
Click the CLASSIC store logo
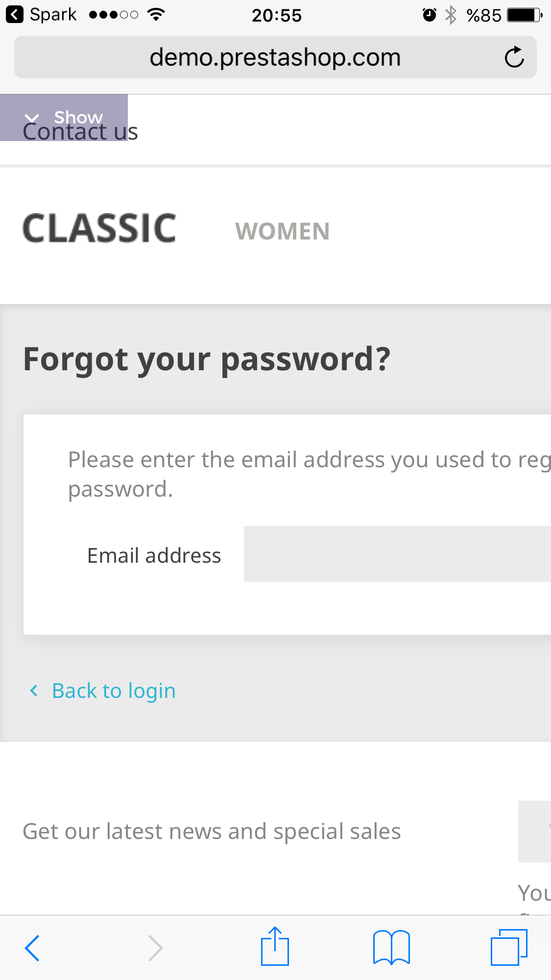point(99,228)
